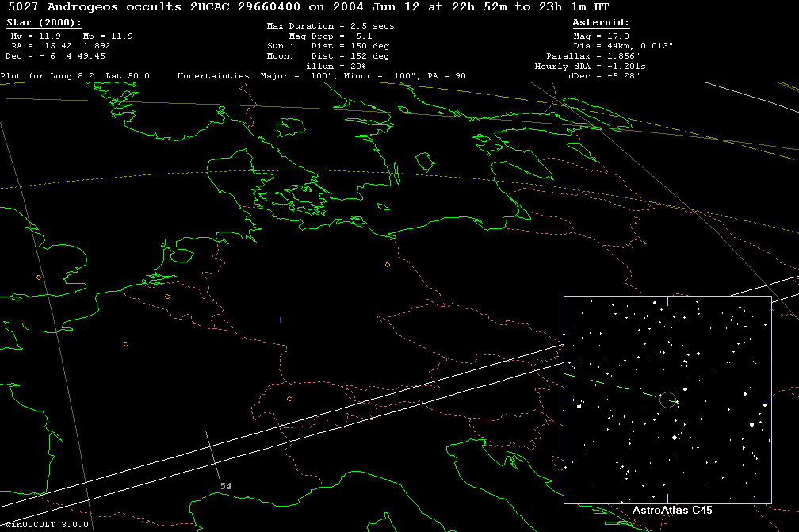Viewport: 799px width, 532px height.
Task: Click the AstroAtlas C45 chart label
Action: click(x=672, y=511)
